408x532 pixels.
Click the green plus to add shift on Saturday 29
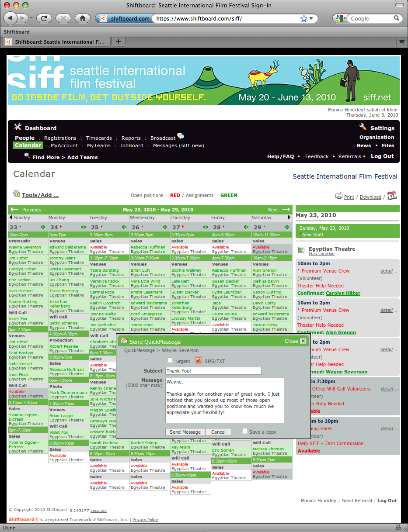[x=287, y=227]
